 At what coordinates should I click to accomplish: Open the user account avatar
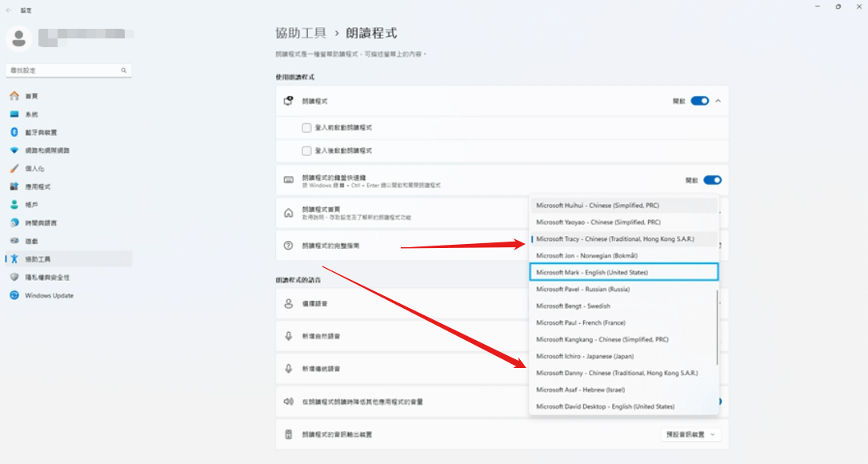(x=19, y=38)
